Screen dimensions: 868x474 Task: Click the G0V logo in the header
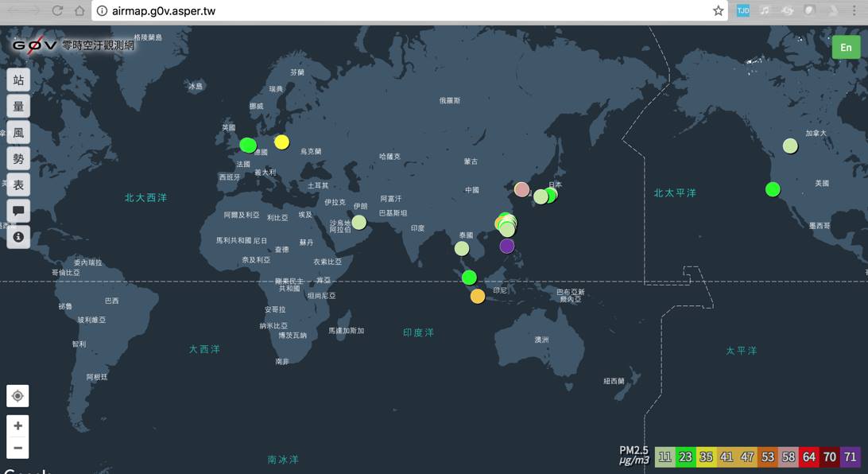click(35, 45)
